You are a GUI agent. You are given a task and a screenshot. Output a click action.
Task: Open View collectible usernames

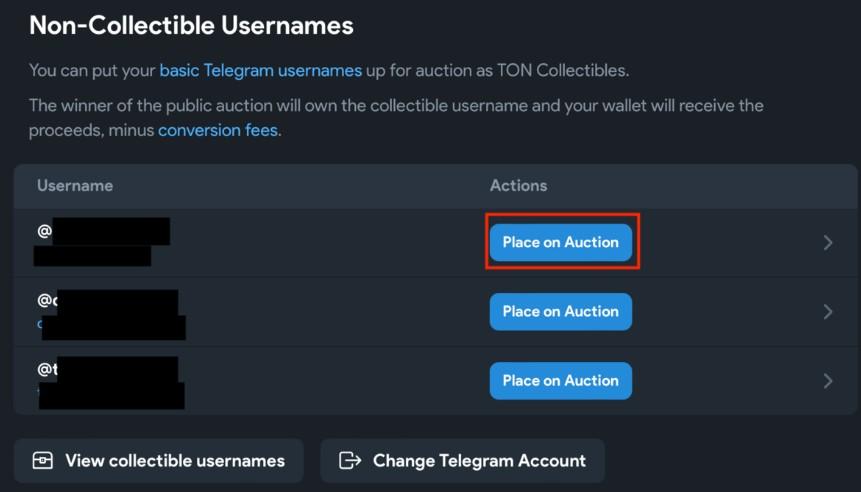pos(159,460)
